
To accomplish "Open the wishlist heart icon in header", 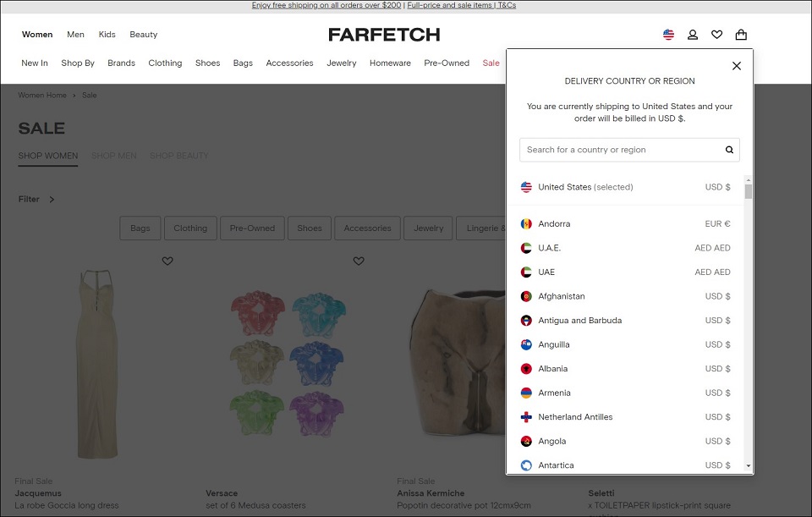I will 716,35.
